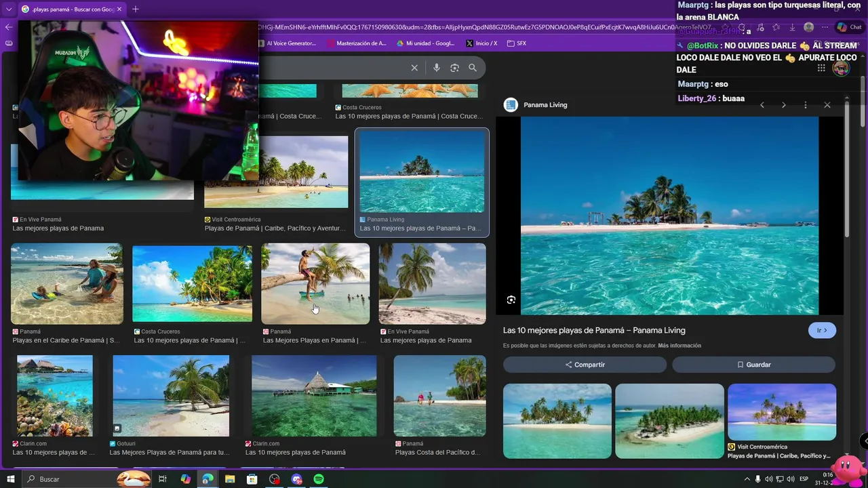This screenshot has width=868, height=488.
Task: Open Mi unidad Google Drive bookmark
Action: pyautogui.click(x=426, y=43)
